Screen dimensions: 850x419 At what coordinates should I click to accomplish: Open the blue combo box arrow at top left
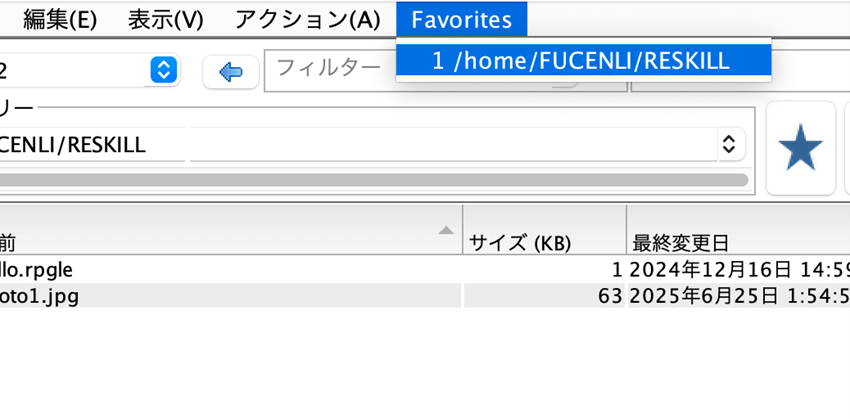click(x=163, y=70)
